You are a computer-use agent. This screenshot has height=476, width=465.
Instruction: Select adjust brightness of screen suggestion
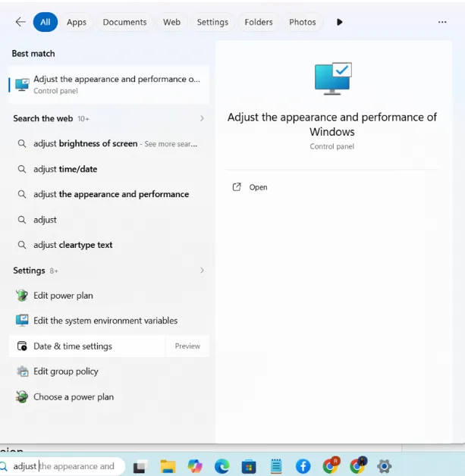(x=109, y=143)
